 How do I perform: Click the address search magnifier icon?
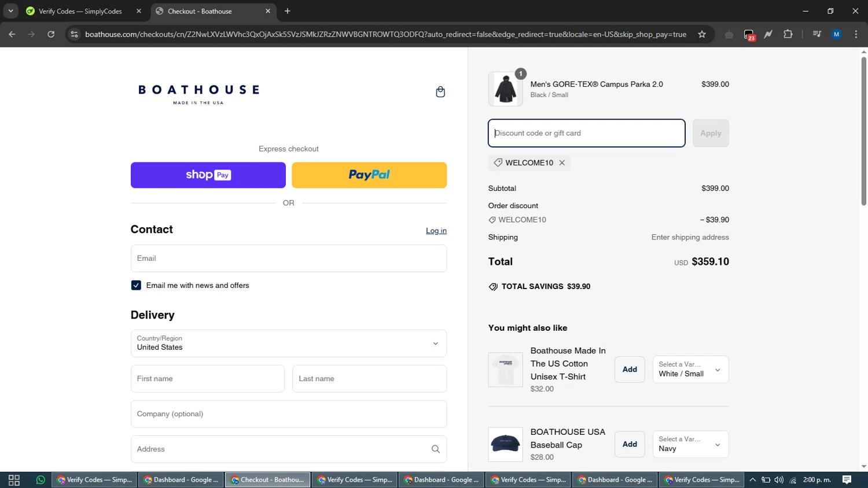coord(436,449)
